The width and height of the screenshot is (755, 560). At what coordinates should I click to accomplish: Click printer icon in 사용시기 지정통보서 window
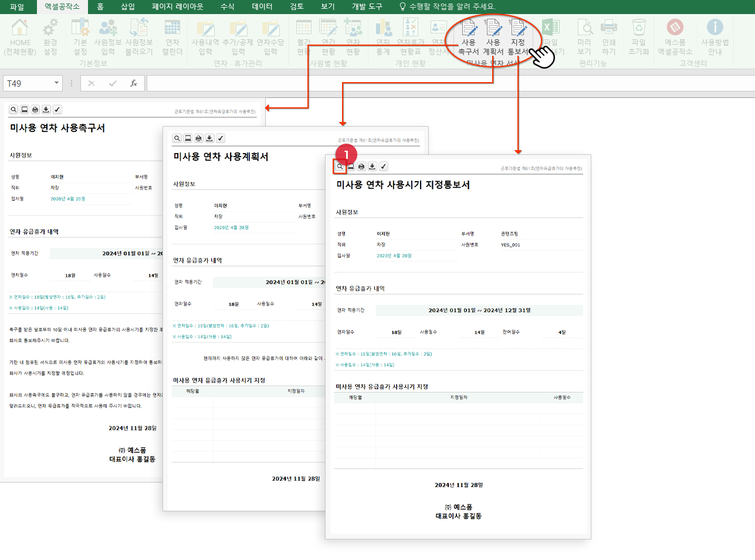(x=361, y=167)
